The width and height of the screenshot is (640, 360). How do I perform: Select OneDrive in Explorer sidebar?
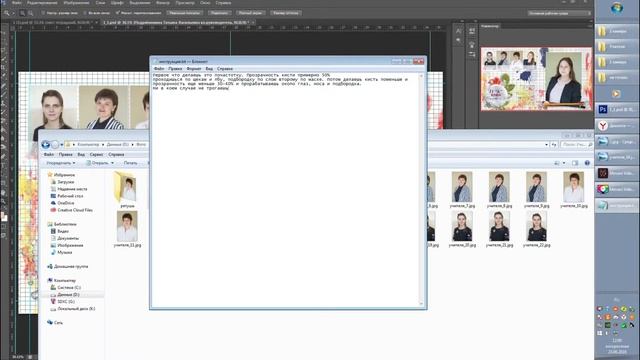click(x=65, y=203)
